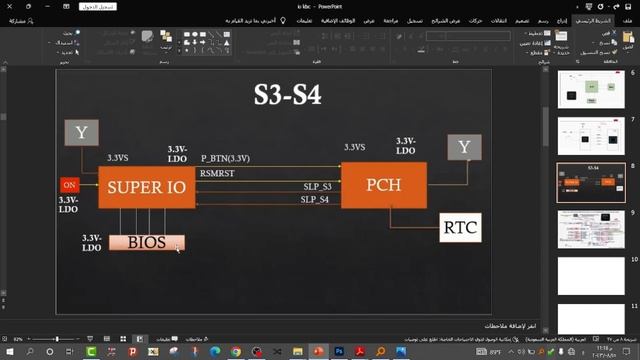Viewport: 640px width, 360px height.
Task: Select the BIOS shape on slide
Action: click(x=147, y=242)
